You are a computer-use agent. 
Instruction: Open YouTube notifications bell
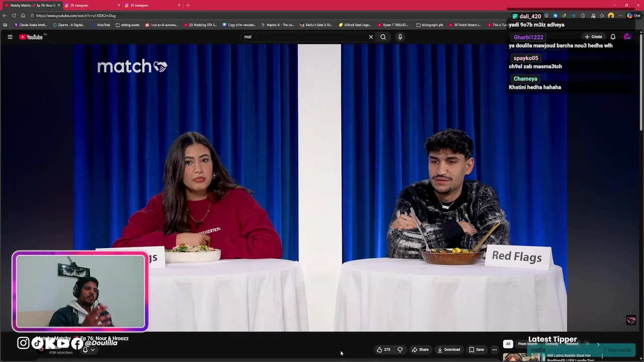coord(613,37)
